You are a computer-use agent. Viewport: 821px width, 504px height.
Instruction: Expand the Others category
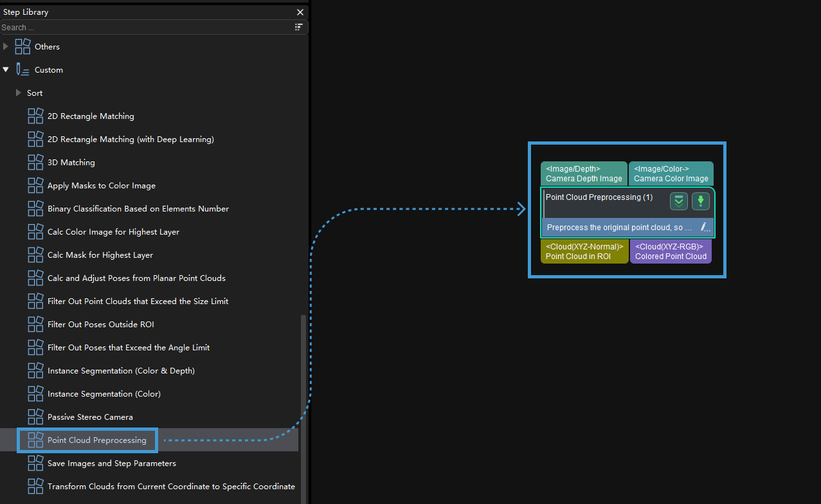pos(6,46)
